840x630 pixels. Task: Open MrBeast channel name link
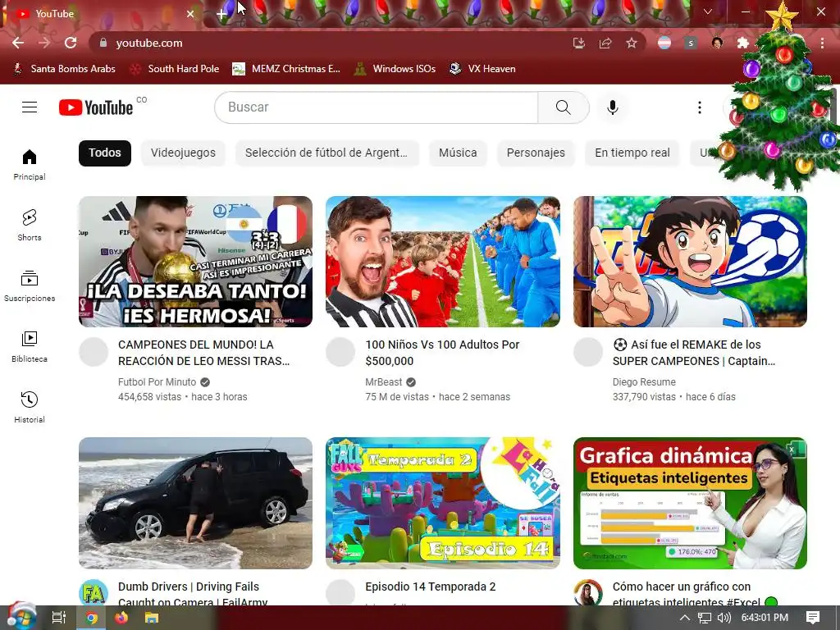click(384, 382)
